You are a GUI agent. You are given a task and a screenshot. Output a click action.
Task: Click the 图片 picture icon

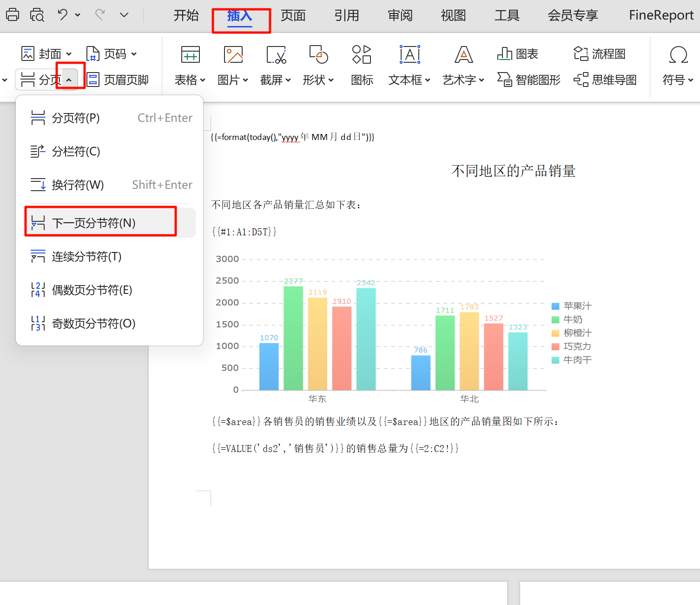point(233,56)
